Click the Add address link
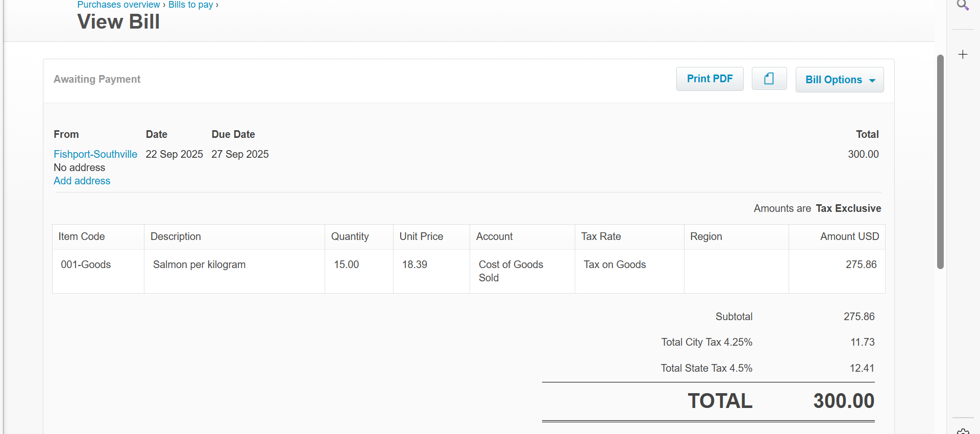 [x=82, y=181]
